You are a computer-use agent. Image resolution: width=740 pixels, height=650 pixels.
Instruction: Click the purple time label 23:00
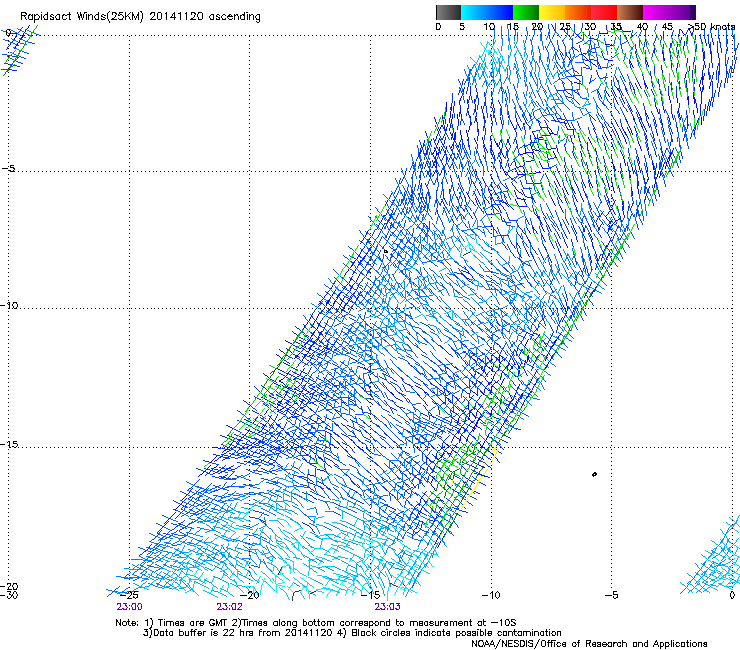129,607
